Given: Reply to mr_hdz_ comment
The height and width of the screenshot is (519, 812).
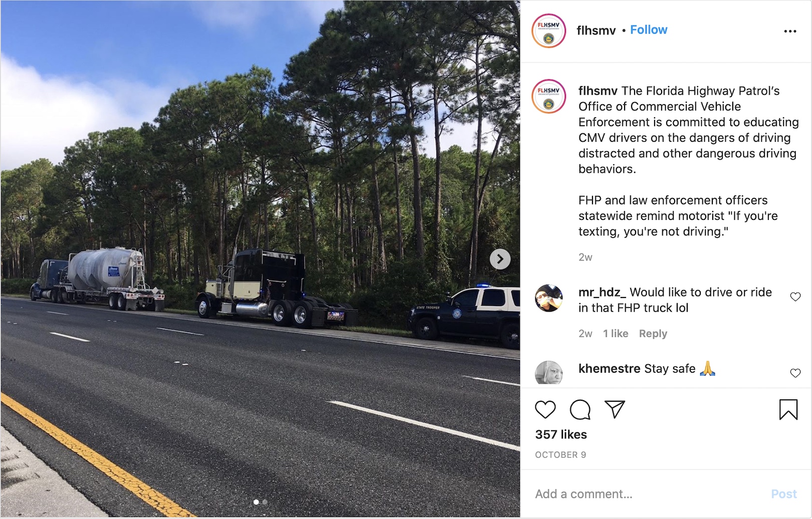Looking at the screenshot, I should pyautogui.click(x=653, y=334).
